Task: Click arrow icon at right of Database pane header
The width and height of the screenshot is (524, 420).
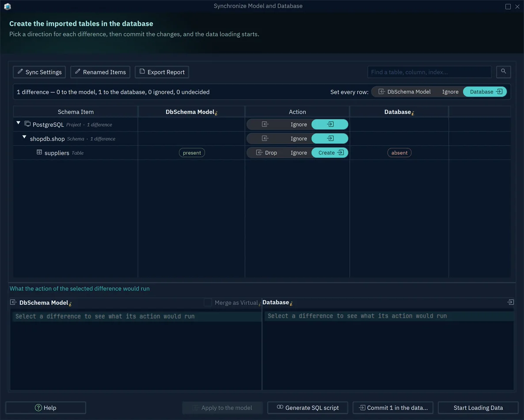Action: pos(510,302)
